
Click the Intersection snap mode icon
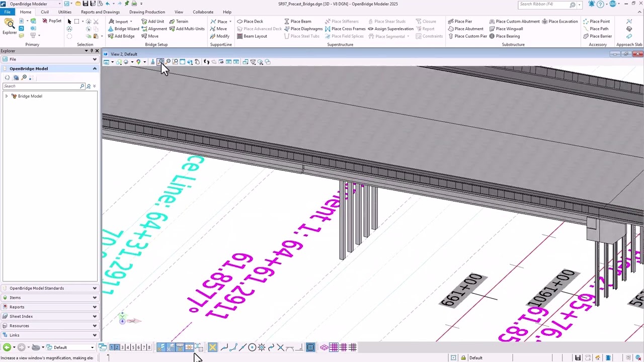pos(280,347)
